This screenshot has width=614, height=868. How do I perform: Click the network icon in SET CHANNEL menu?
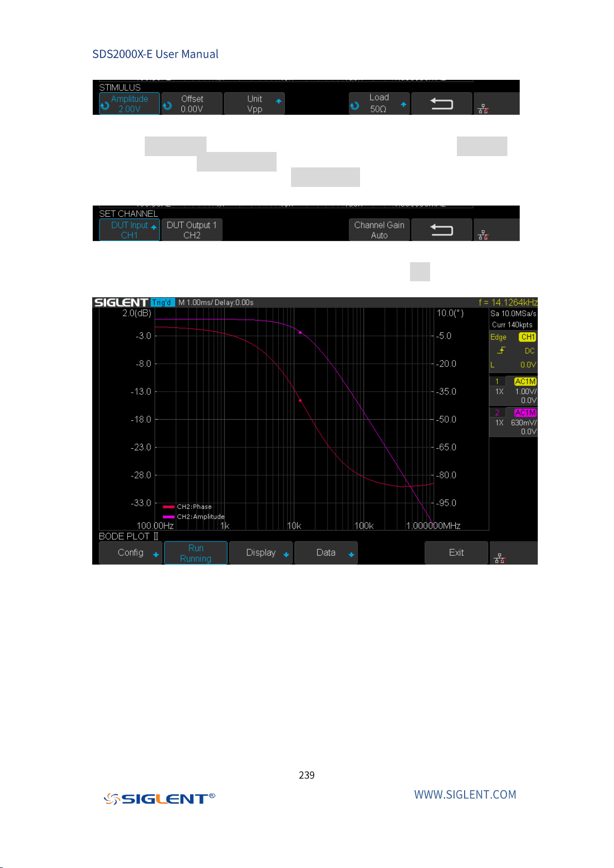coord(483,235)
